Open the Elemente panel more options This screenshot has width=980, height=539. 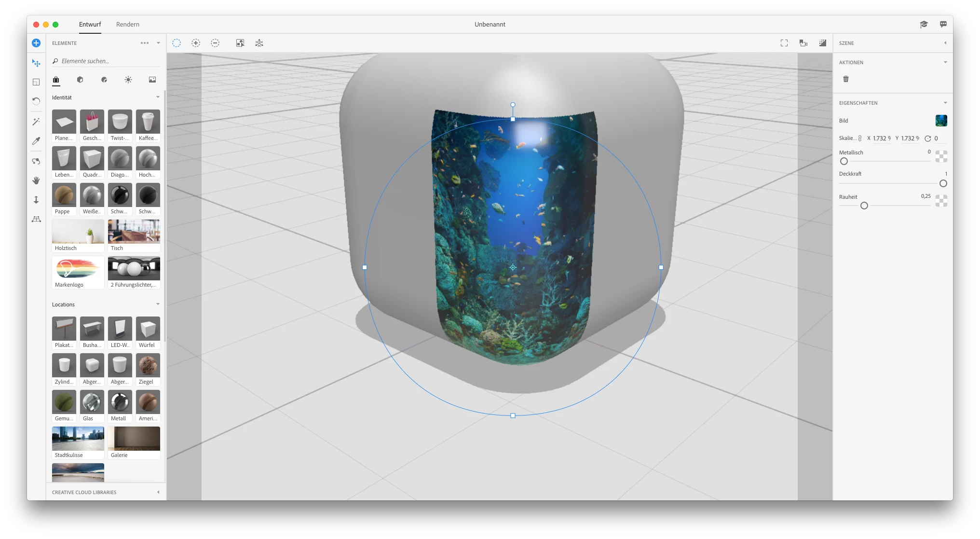coord(145,43)
